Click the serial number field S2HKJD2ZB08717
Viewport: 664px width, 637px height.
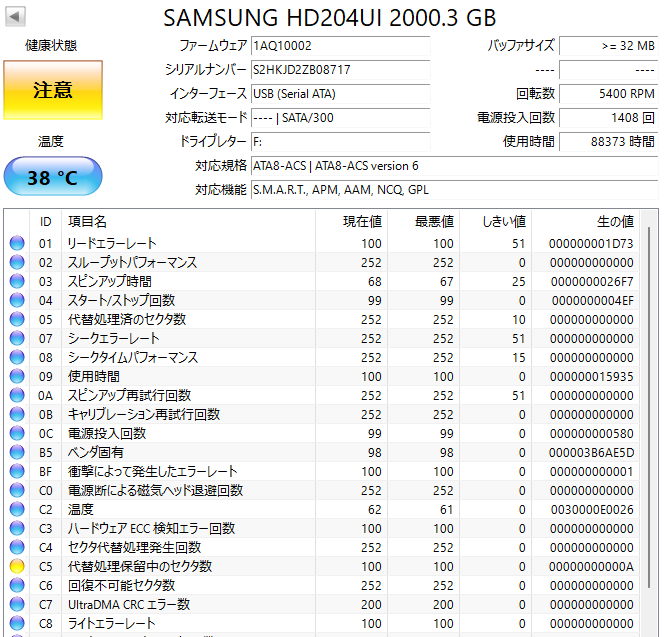click(x=341, y=70)
